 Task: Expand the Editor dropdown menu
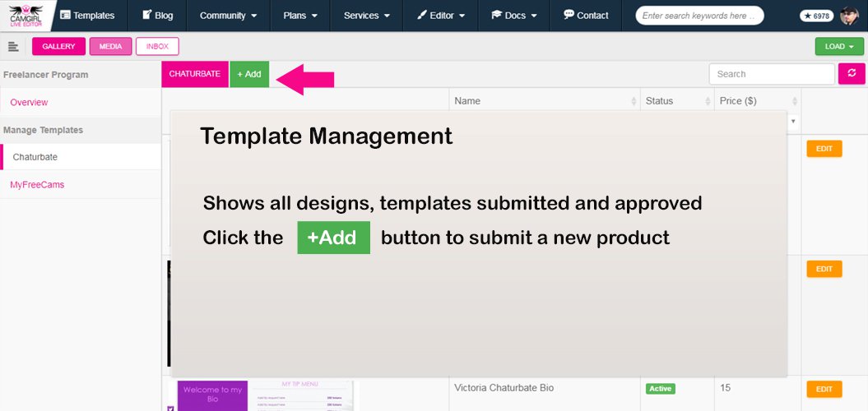(x=440, y=16)
